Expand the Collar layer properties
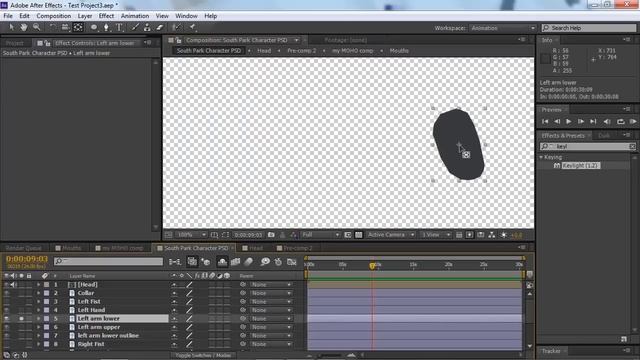This screenshot has height=360, width=640. click(x=39, y=293)
